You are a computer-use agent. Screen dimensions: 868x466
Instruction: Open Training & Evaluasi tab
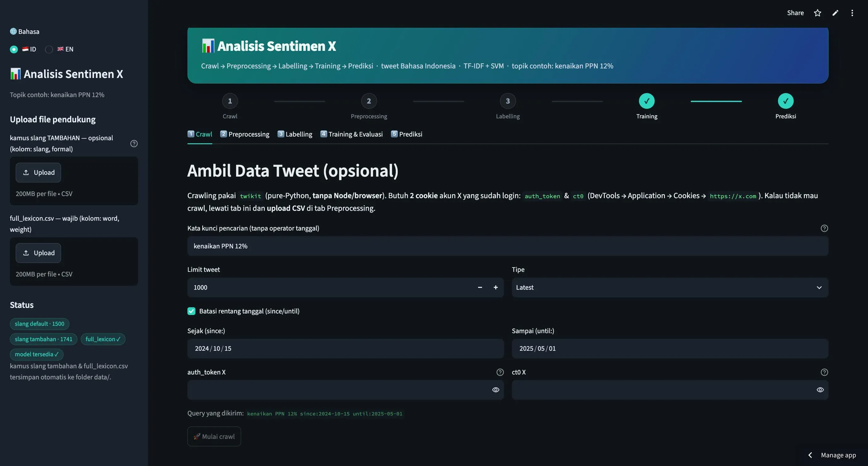click(x=351, y=134)
